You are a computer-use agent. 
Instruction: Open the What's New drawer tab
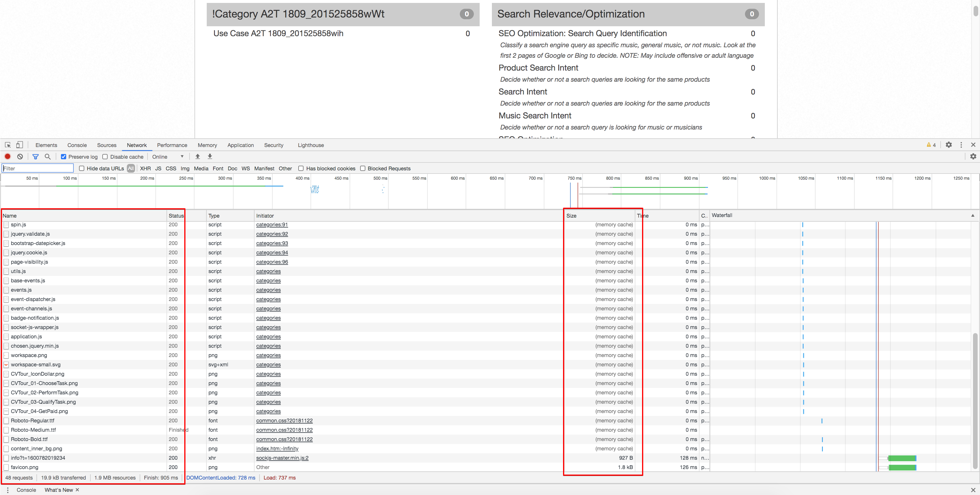pos(59,490)
